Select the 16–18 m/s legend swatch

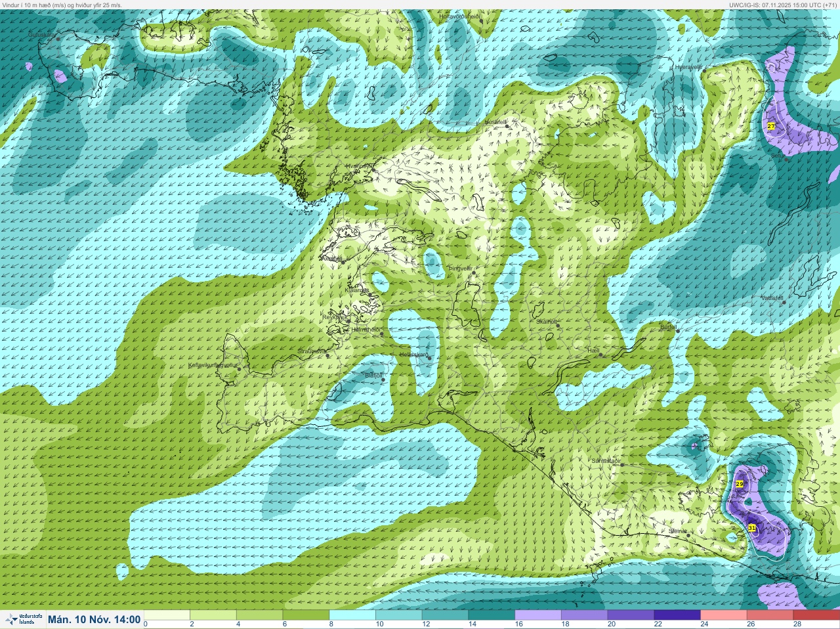point(538,615)
